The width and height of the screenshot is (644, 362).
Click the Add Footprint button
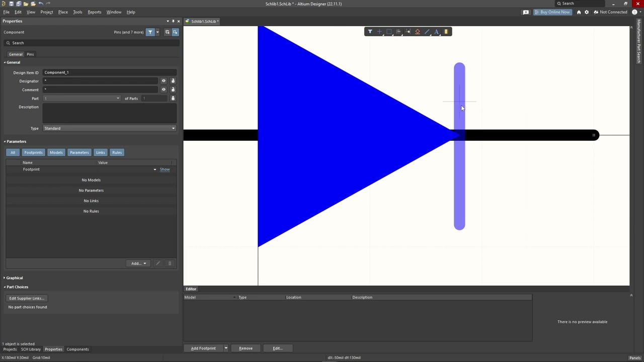[203, 348]
